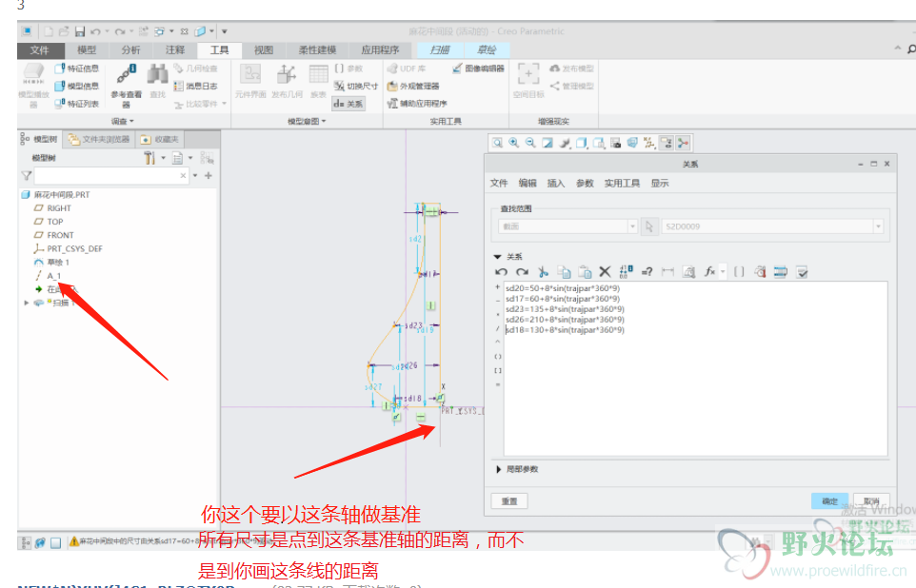The height and width of the screenshot is (588, 916).
Task: Open the 截面 scope dropdown
Action: pos(632,226)
